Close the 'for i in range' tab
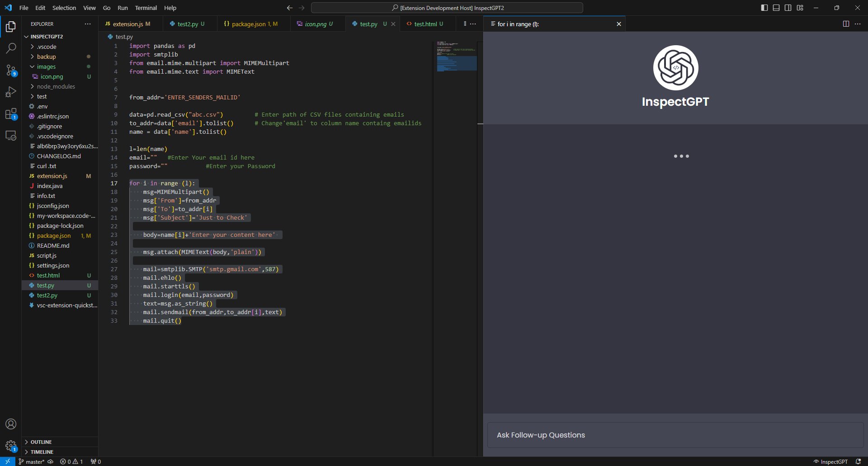The height and width of the screenshot is (466, 868). pos(619,24)
